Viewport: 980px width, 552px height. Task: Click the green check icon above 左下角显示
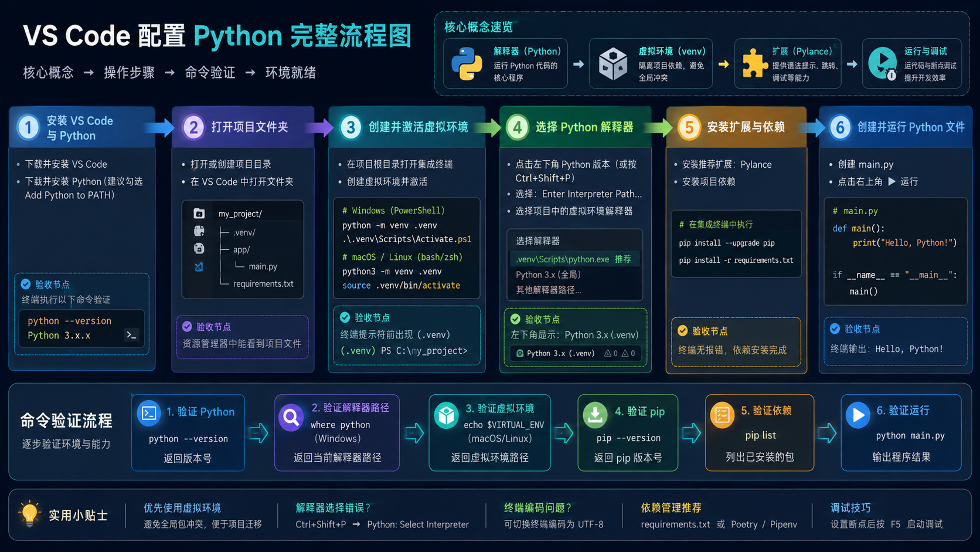(515, 319)
